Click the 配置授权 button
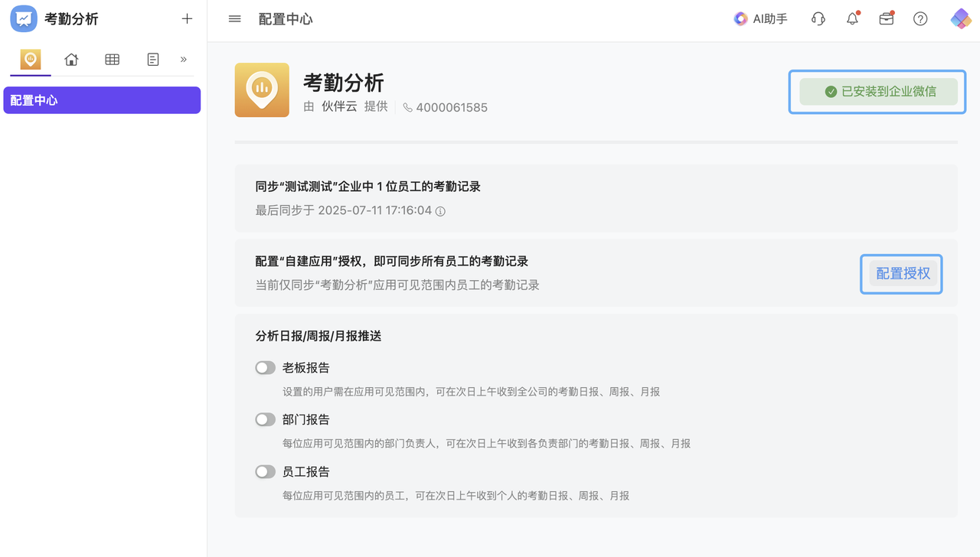980x557 pixels. (x=902, y=274)
